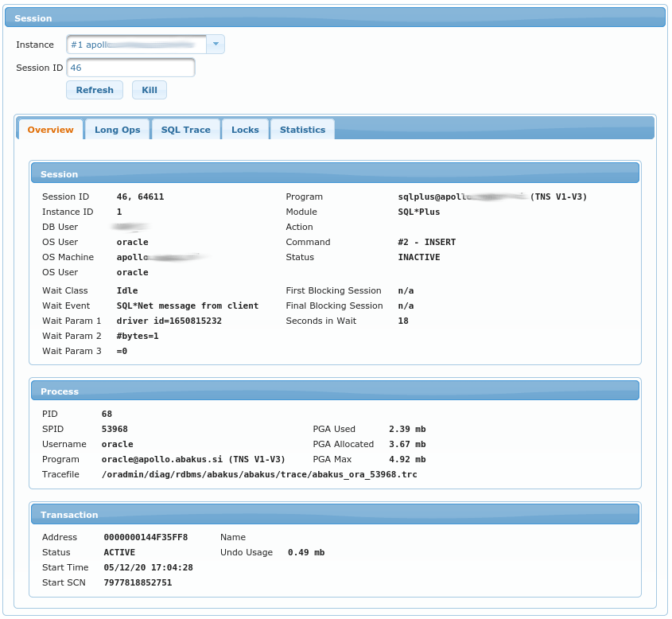Select Start Time 05/12/20 17:04:28
672x619 pixels.
pyautogui.click(x=148, y=567)
